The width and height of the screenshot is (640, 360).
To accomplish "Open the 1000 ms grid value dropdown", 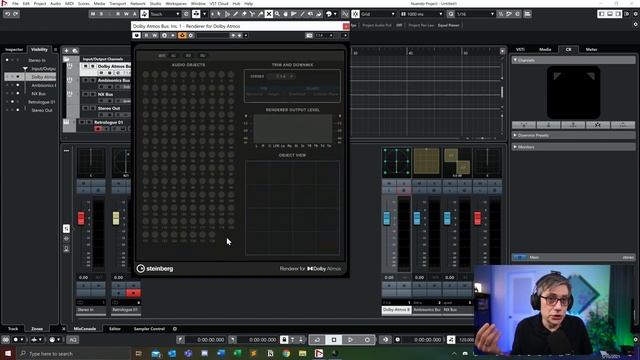I will tap(422, 14).
